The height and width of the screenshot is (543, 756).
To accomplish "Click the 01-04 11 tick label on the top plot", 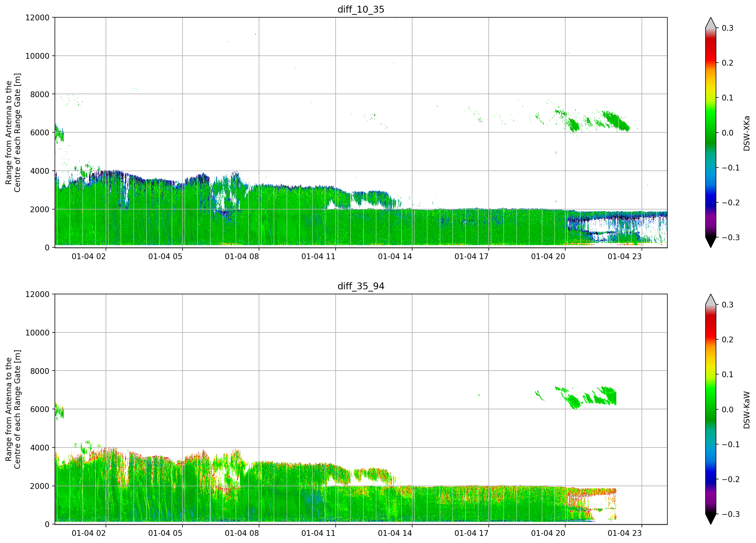I will 318,256.
